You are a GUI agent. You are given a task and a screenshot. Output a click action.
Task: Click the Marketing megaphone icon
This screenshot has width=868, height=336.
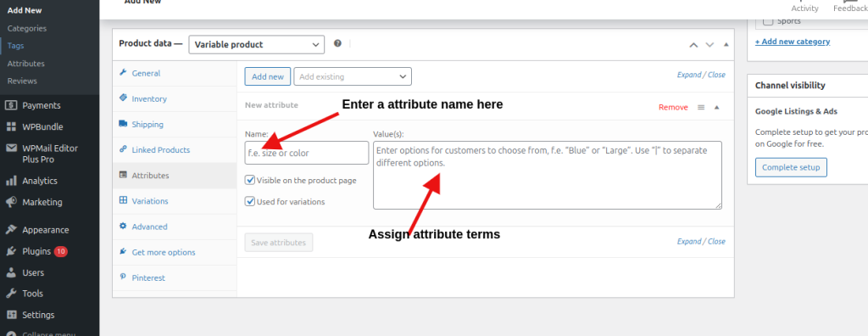pos(11,202)
